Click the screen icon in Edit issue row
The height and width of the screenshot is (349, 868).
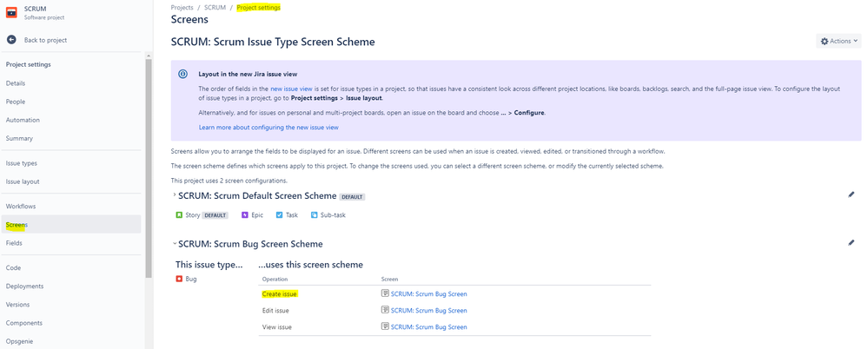385,310
